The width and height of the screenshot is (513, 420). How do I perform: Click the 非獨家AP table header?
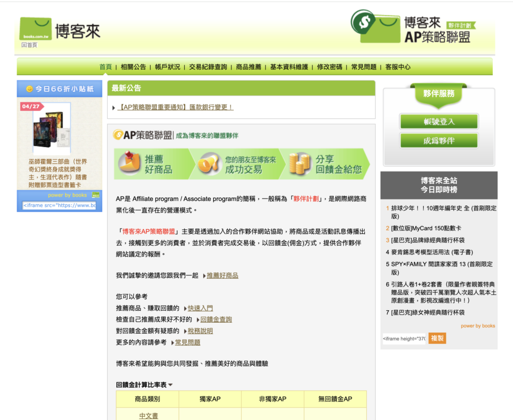pyautogui.click(x=273, y=399)
